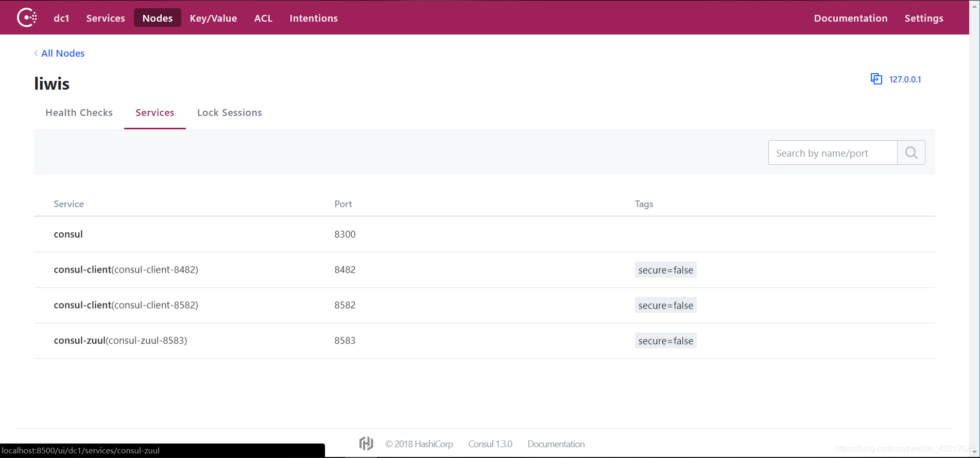Focus the Search by name/port field
The width and height of the screenshot is (980, 458).
833,152
